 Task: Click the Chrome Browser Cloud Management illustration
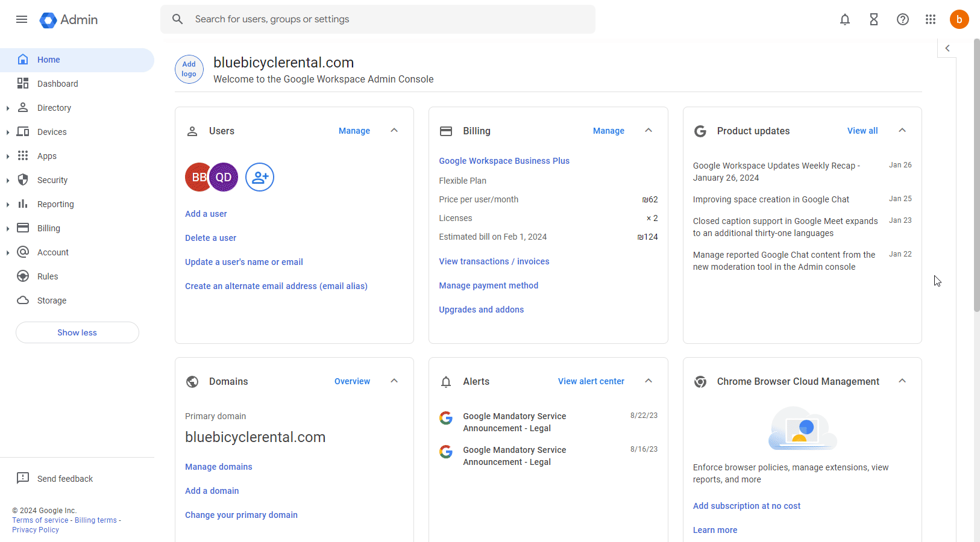point(802,428)
